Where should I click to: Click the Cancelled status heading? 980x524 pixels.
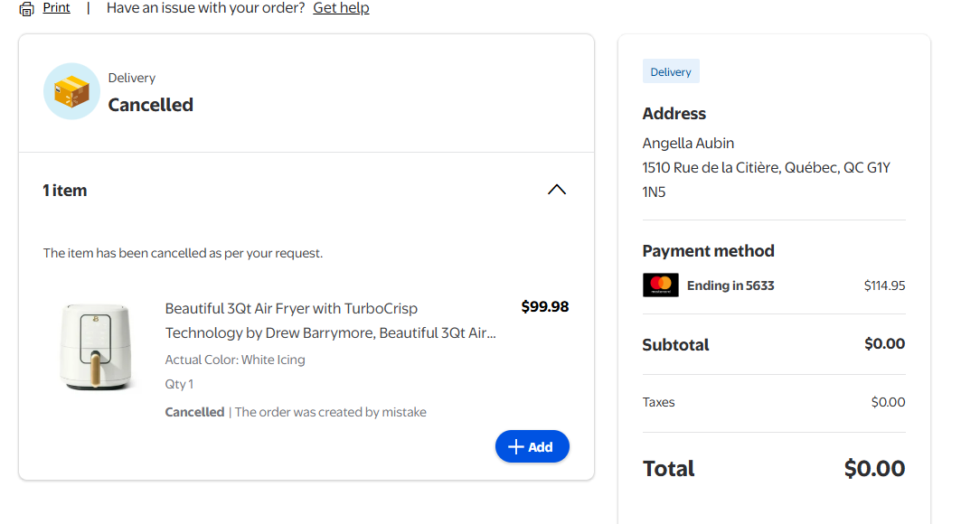point(151,105)
